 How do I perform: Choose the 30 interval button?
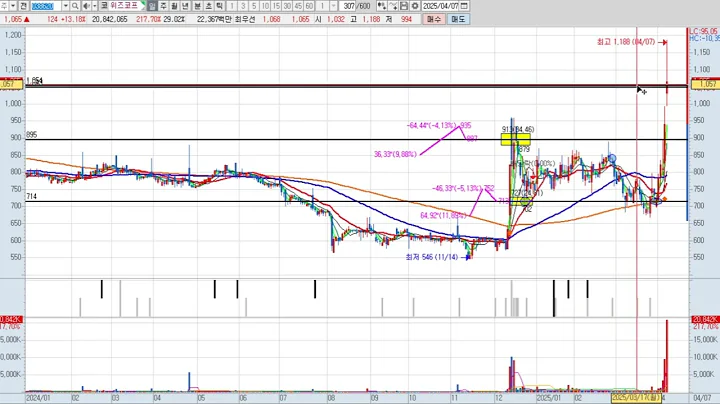[287, 6]
